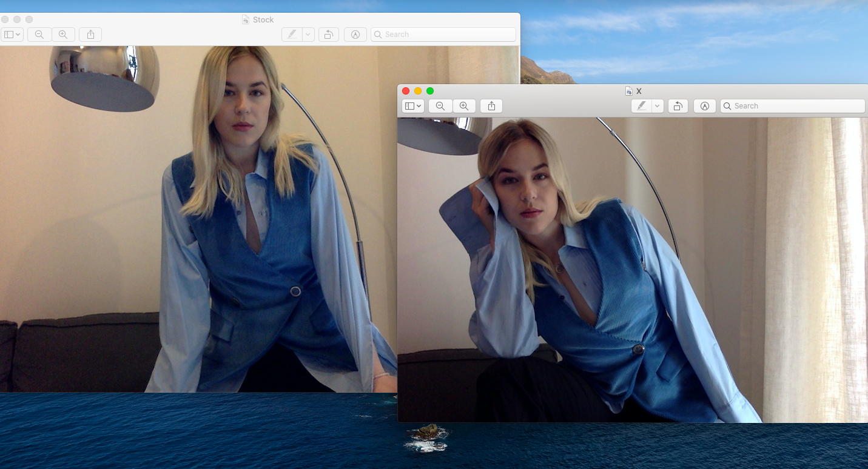Click the Stock document proxy icon

(246, 20)
